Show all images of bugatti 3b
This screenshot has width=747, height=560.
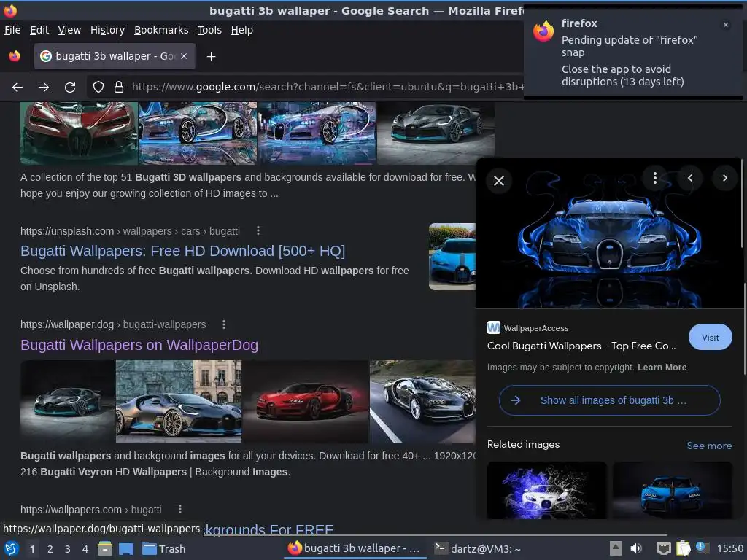[x=610, y=400]
